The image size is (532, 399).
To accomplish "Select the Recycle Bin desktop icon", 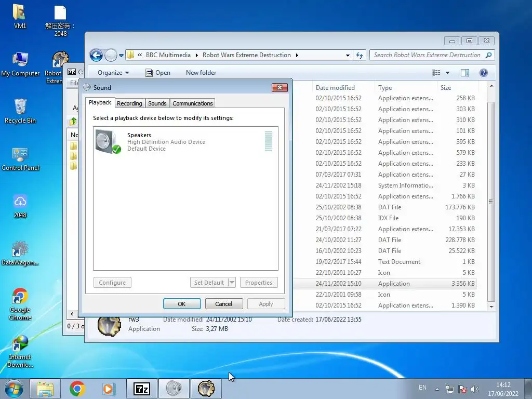I will [x=20, y=111].
